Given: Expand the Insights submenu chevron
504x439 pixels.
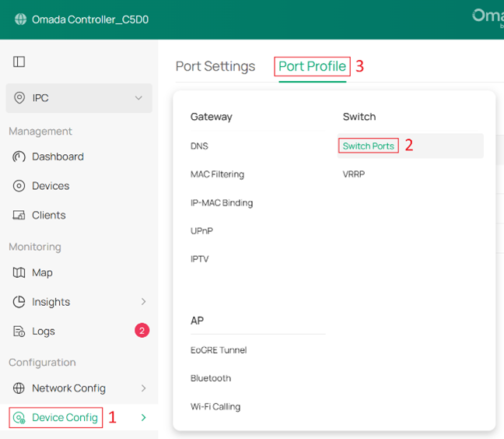Looking at the screenshot, I should click(x=143, y=302).
